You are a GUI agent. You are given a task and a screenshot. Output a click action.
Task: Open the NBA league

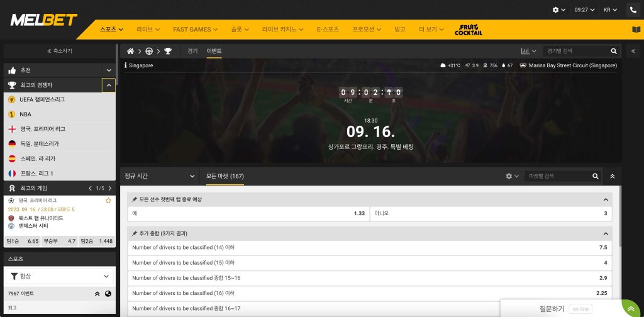coord(60,114)
